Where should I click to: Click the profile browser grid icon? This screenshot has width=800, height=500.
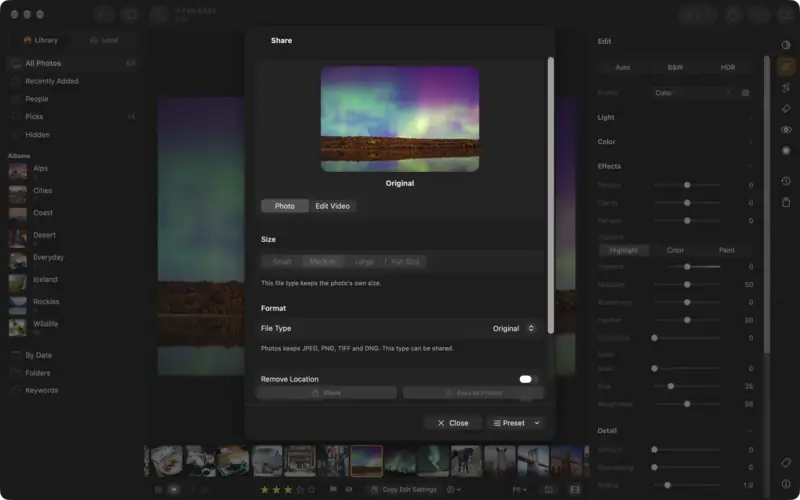coord(745,93)
